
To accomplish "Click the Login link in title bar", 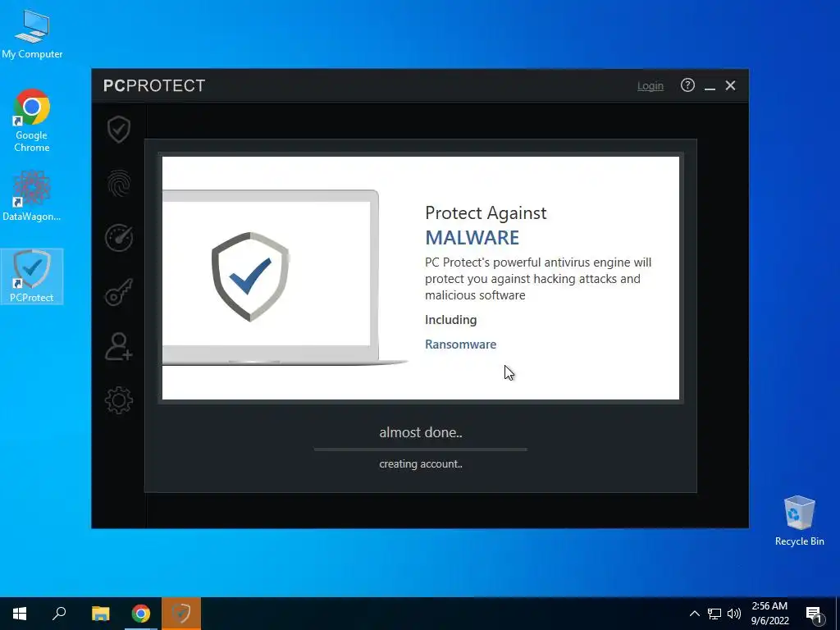I will [650, 85].
